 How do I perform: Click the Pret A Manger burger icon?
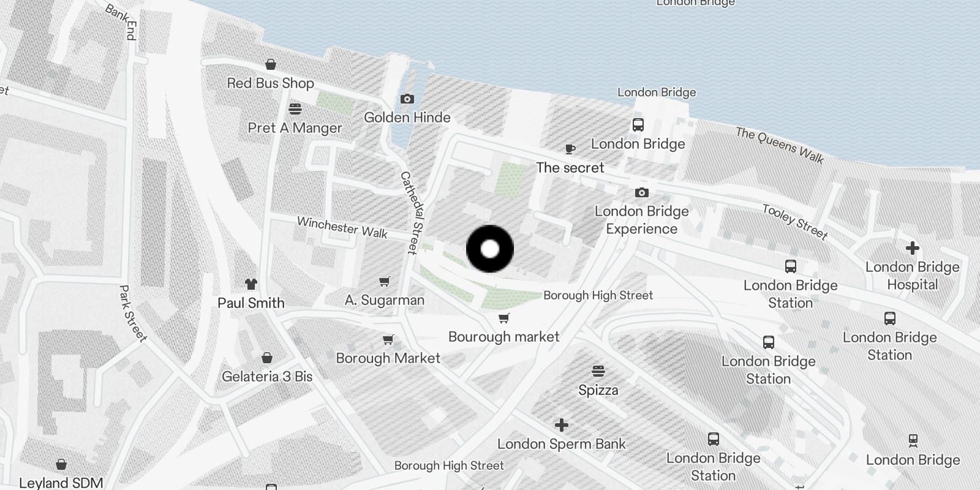coord(295,109)
